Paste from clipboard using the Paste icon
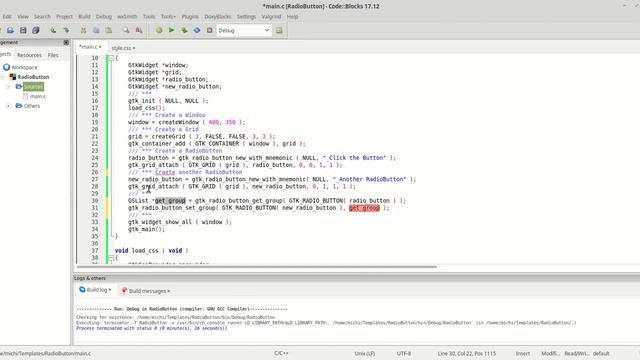640x360 pixels. [x=109, y=31]
